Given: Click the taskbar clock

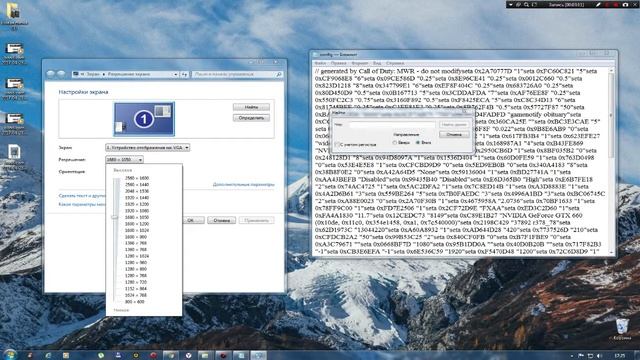Looking at the screenshot, I should 620,356.
